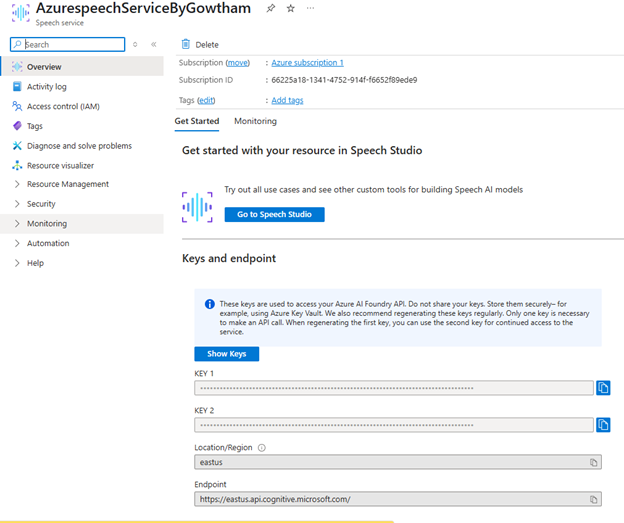Viewport: 624px width, 523px height.
Task: Focus the sidebar Search field
Action: coord(72,44)
